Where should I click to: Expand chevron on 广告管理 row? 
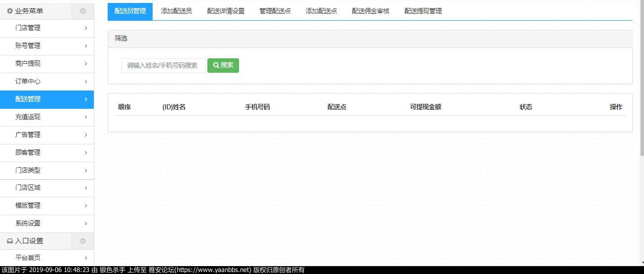(86, 135)
